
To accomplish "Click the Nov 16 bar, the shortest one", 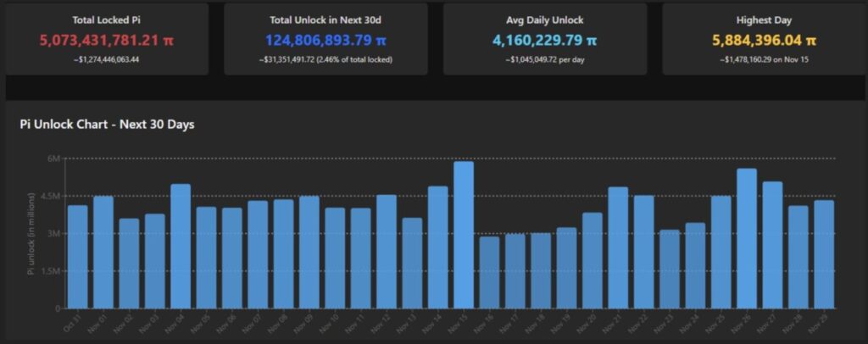I will 489,272.
